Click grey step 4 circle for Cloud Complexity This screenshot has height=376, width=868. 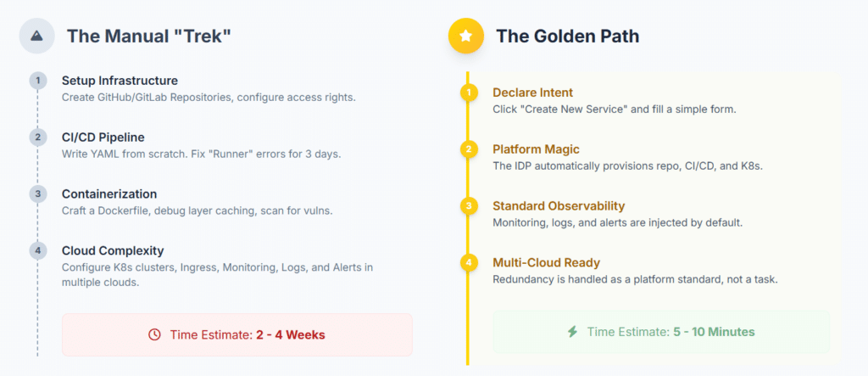pyautogui.click(x=37, y=250)
